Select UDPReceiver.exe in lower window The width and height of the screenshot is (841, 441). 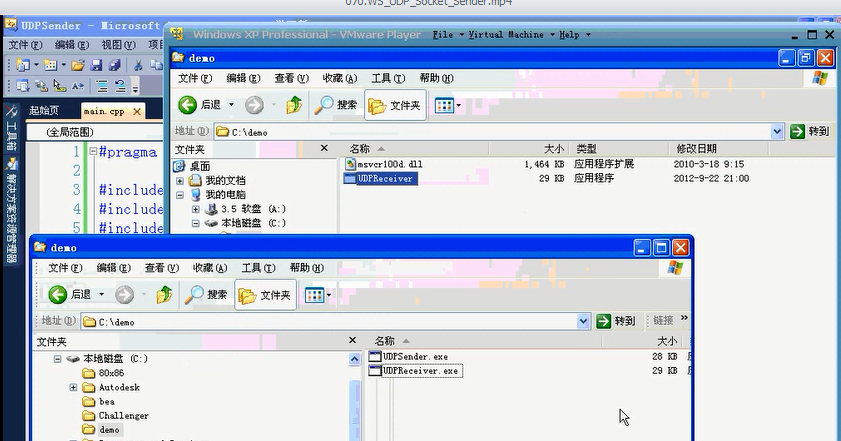[x=415, y=371]
